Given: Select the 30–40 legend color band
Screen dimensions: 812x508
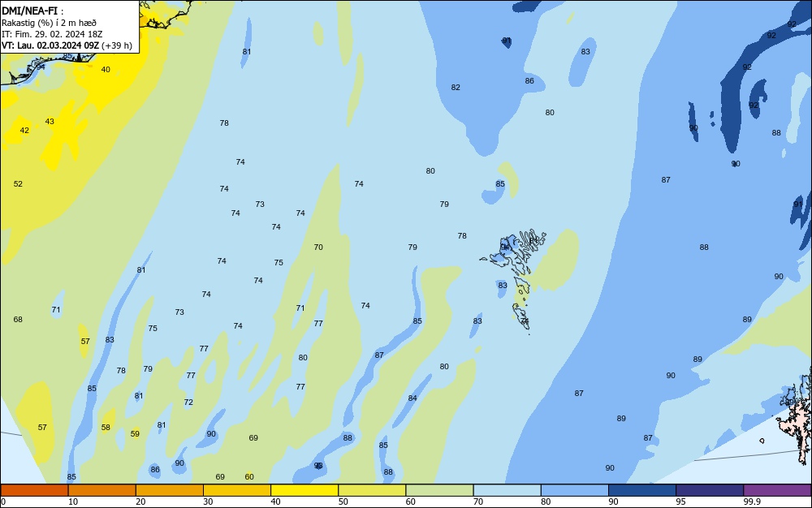Looking at the screenshot, I should (x=237, y=490).
